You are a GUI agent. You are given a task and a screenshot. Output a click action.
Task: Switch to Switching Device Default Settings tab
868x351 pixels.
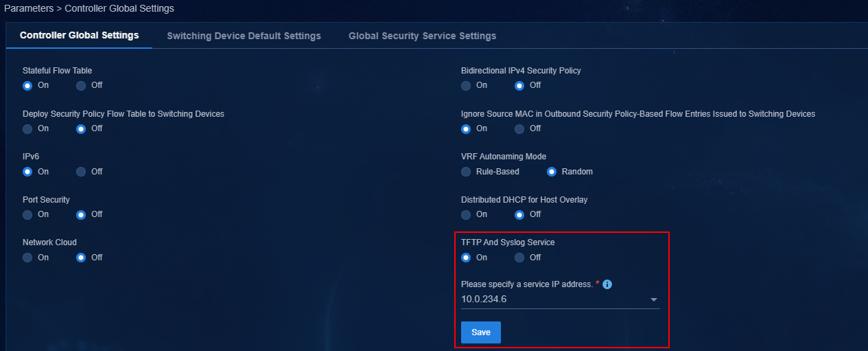[x=244, y=36]
